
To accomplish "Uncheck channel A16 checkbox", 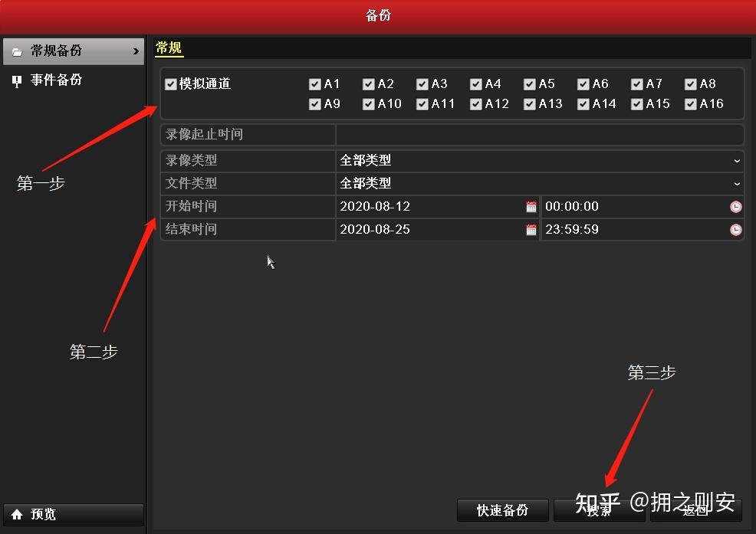I will [x=690, y=104].
